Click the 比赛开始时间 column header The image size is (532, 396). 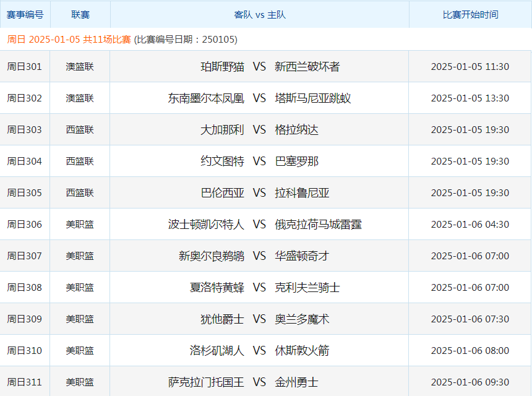coord(471,15)
